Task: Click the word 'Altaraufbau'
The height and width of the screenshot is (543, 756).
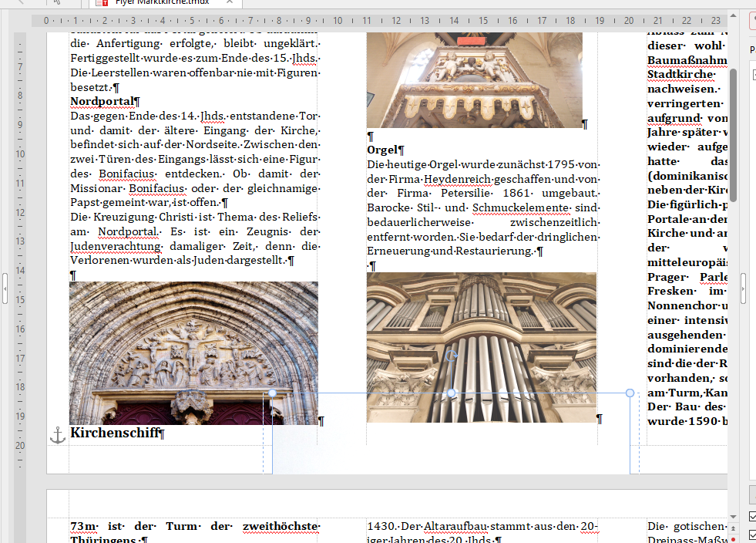Action: tap(454, 527)
